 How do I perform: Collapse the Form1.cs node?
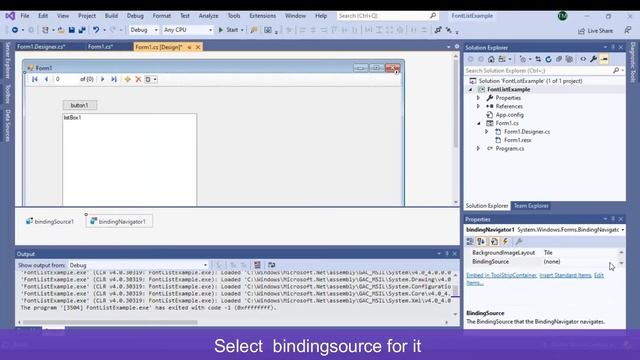(x=479, y=123)
